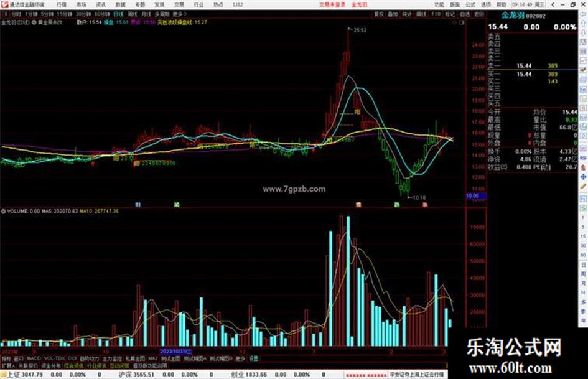The width and height of the screenshot is (588, 379).
Task: Expand the 更多 period options
Action: 179,14
